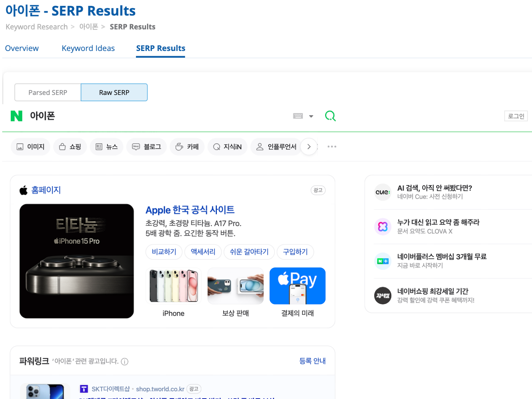Click the green Naver N logo

point(17,116)
